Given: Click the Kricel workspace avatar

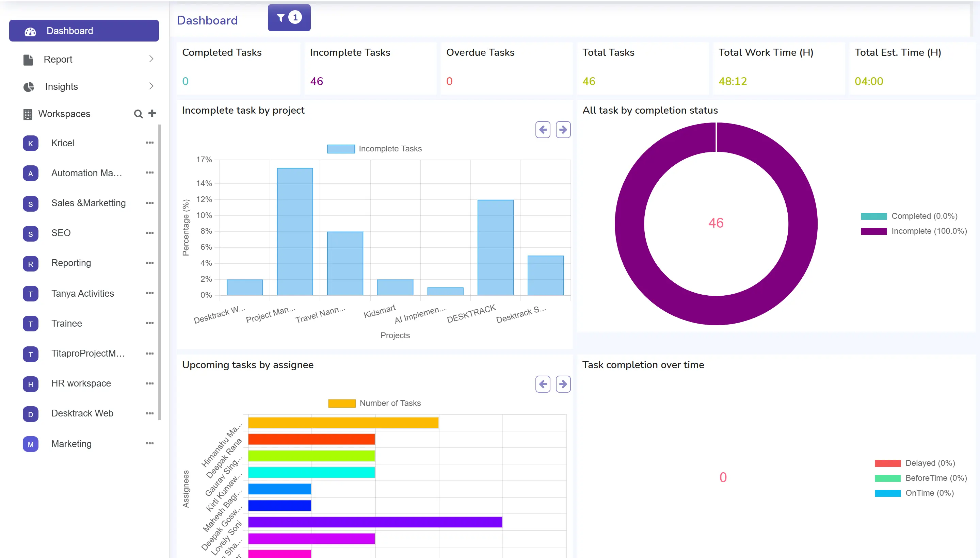Looking at the screenshot, I should point(30,143).
